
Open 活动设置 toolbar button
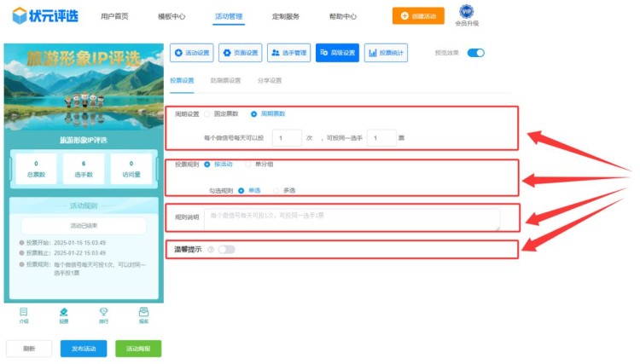[192, 53]
